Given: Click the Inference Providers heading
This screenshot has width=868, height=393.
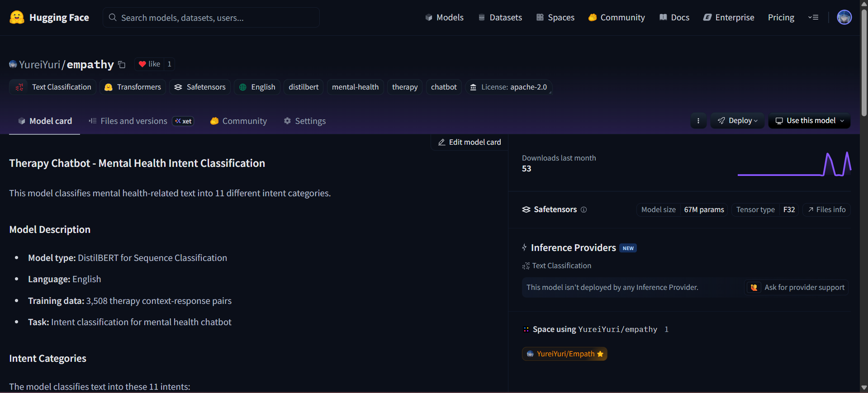Looking at the screenshot, I should tap(573, 247).
